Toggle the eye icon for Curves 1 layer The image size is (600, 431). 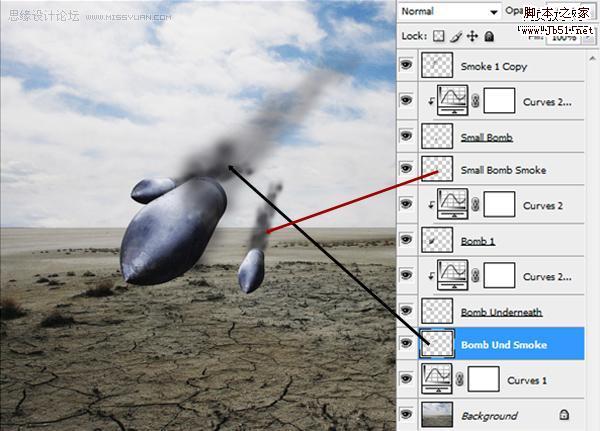406,379
